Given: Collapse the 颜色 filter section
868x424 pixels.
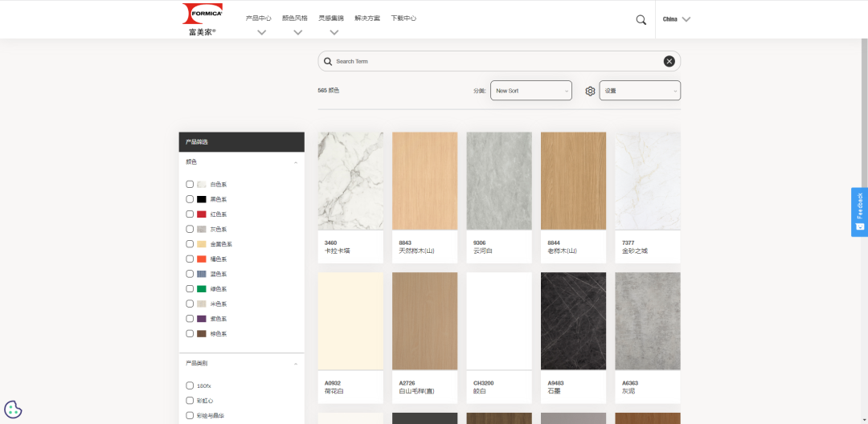Looking at the screenshot, I should point(296,162).
